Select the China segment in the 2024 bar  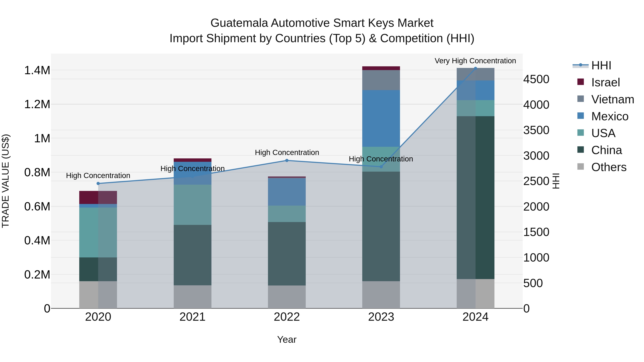point(475,198)
